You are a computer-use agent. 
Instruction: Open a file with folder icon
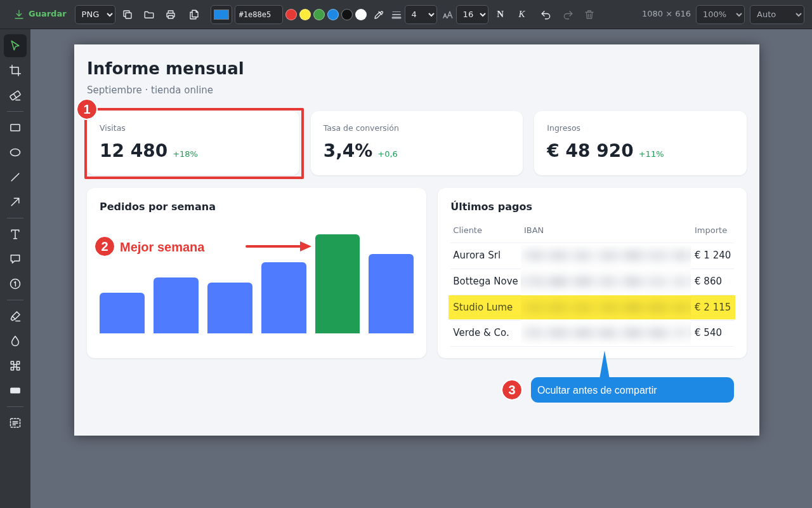click(149, 15)
